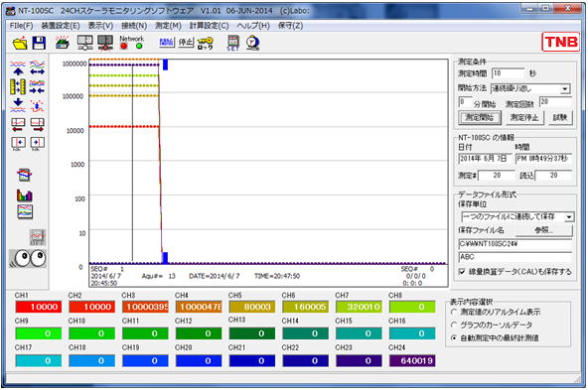This screenshot has width=588, height=390.
Task: Select graph cursor data radio button
Action: click(454, 325)
